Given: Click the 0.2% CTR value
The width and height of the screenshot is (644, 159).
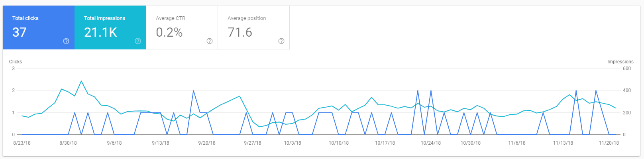Looking at the screenshot, I should [169, 32].
